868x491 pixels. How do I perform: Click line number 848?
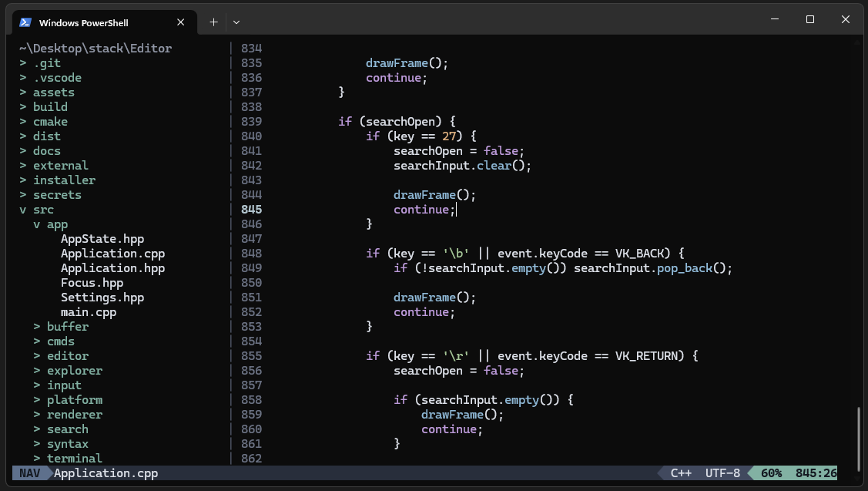(x=251, y=254)
